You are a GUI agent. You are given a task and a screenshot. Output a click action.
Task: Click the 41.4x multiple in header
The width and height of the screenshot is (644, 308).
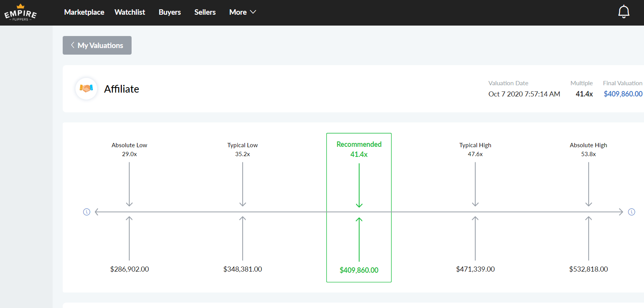pos(584,94)
